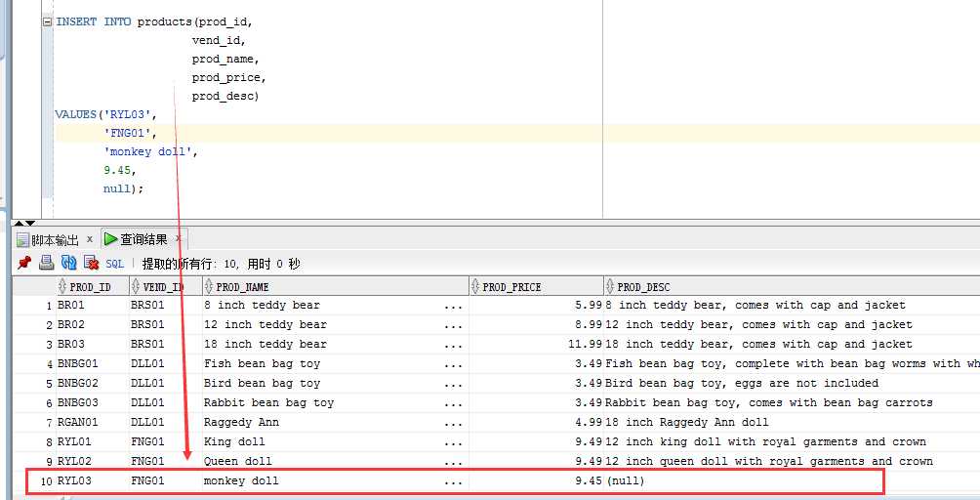Click the print icon in results toolbar
980x500 pixels.
click(46, 263)
